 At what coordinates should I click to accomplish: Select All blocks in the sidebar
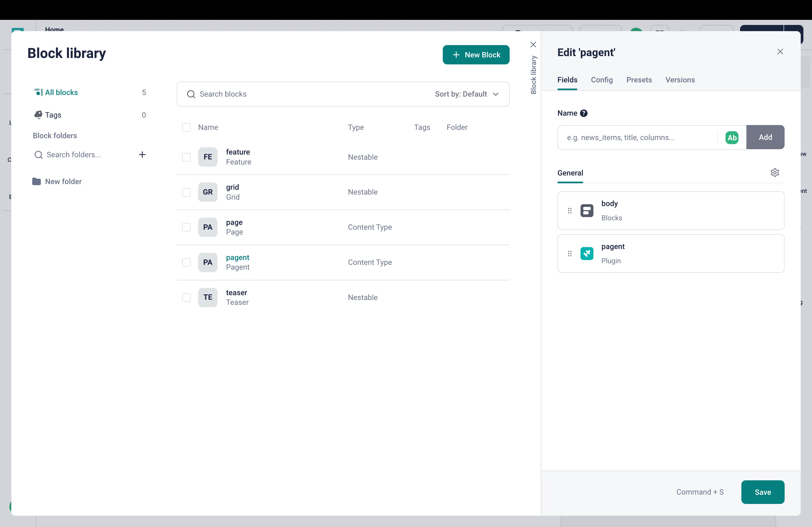(x=61, y=92)
